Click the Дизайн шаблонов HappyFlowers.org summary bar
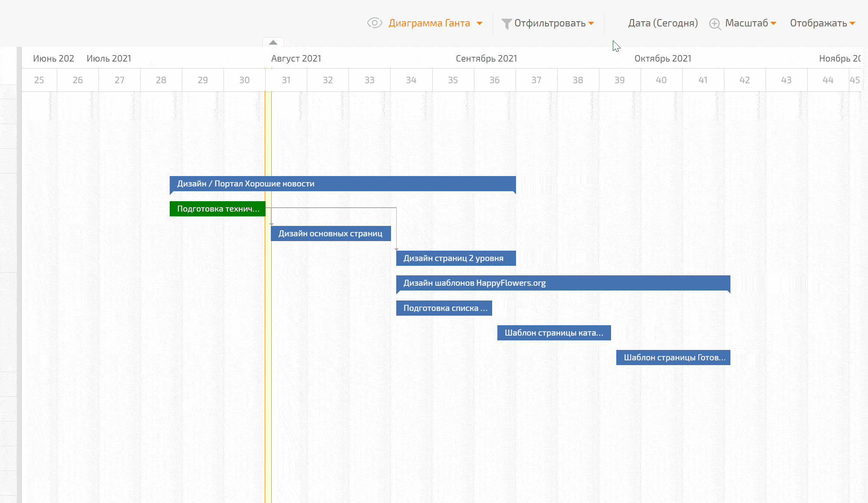 pos(562,283)
